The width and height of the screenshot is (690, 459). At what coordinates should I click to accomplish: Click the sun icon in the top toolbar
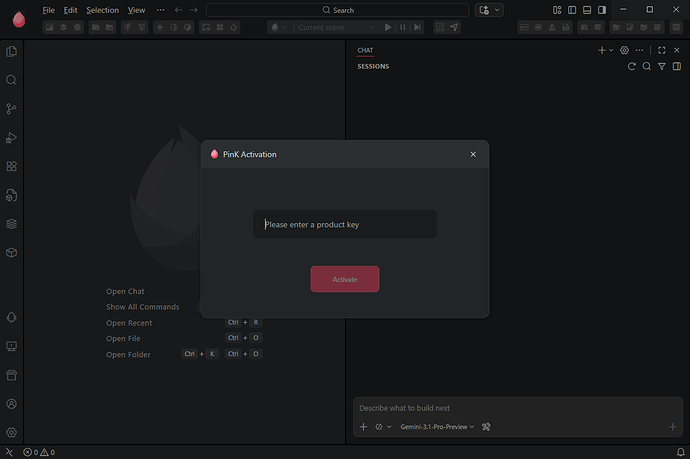(160, 27)
